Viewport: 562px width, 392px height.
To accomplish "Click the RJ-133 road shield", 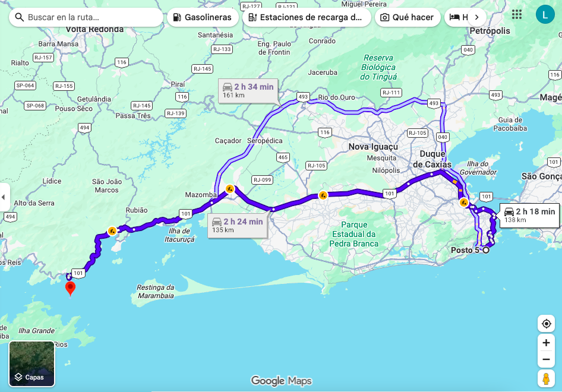I will pyautogui.click(x=222, y=49).
